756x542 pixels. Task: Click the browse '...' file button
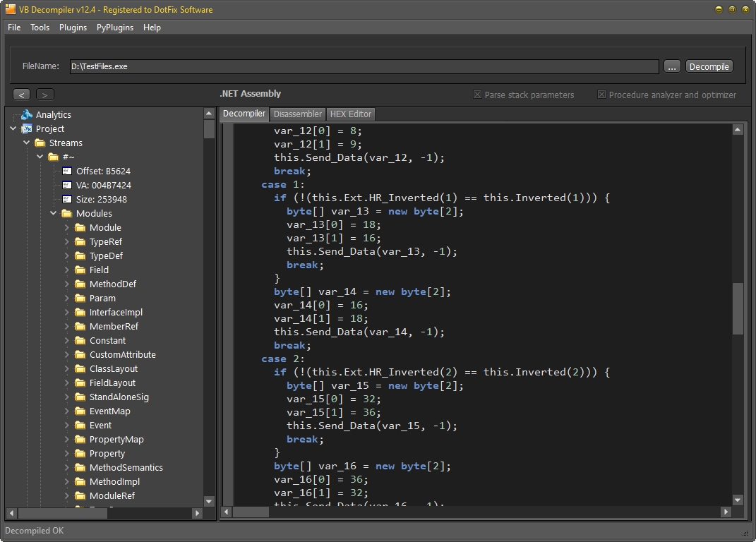click(x=671, y=66)
